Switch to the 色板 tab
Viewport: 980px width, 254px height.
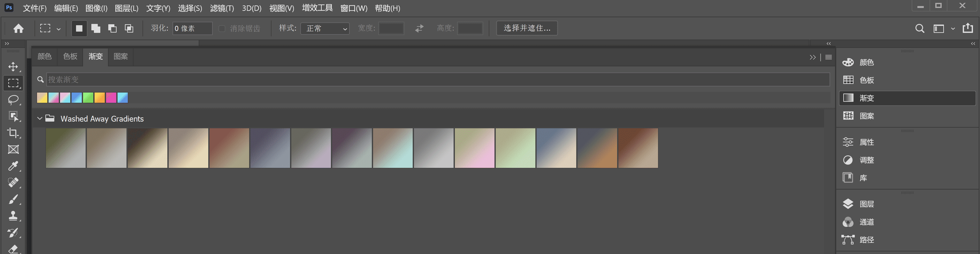coord(70,57)
